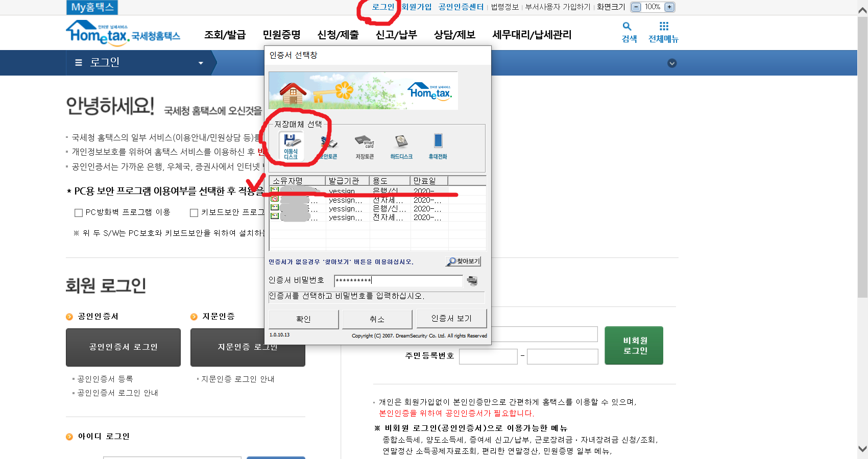This screenshot has height=459, width=868.
Task: Focus the 인증서 비밀번호 password field
Action: coord(398,280)
